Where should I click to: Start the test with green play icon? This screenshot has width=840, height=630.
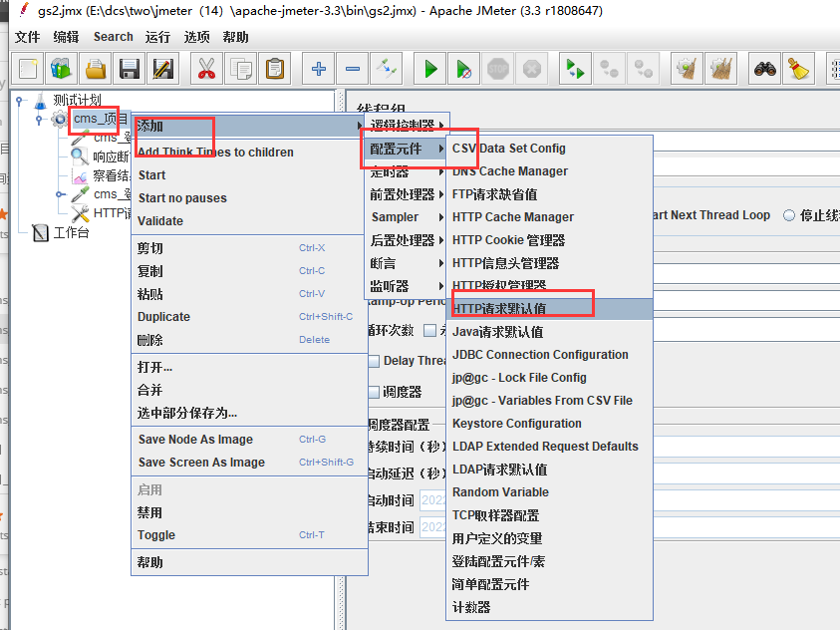429,69
